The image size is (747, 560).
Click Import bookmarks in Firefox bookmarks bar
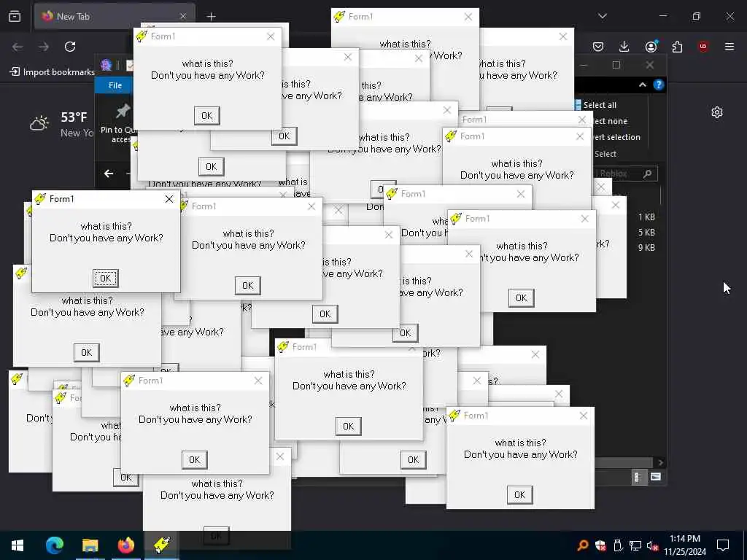coord(53,72)
